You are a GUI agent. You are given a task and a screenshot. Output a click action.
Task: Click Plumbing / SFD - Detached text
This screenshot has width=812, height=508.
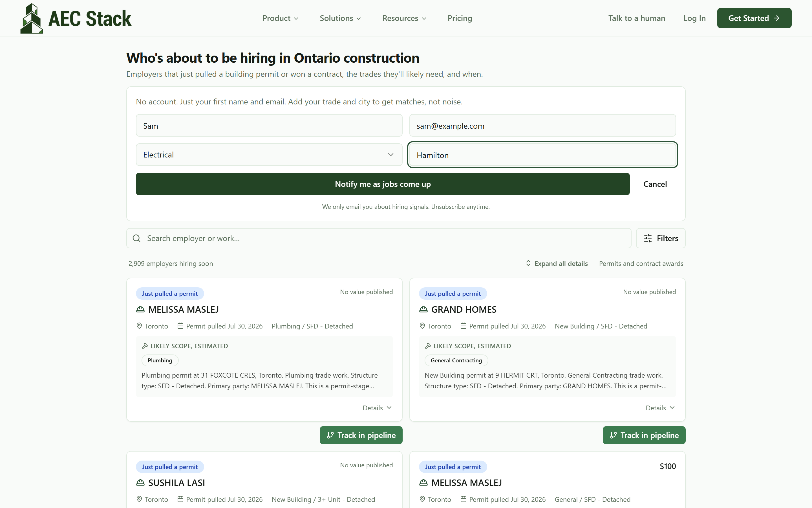[x=312, y=326]
